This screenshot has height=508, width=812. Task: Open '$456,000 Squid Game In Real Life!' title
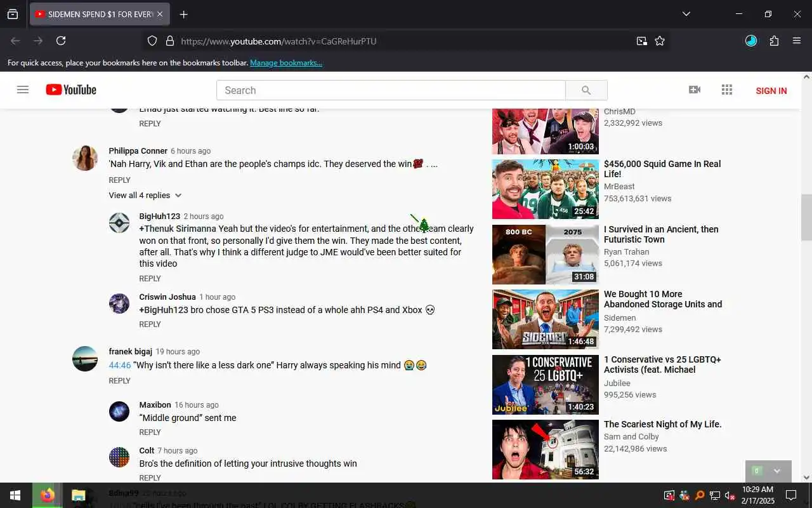tap(662, 169)
